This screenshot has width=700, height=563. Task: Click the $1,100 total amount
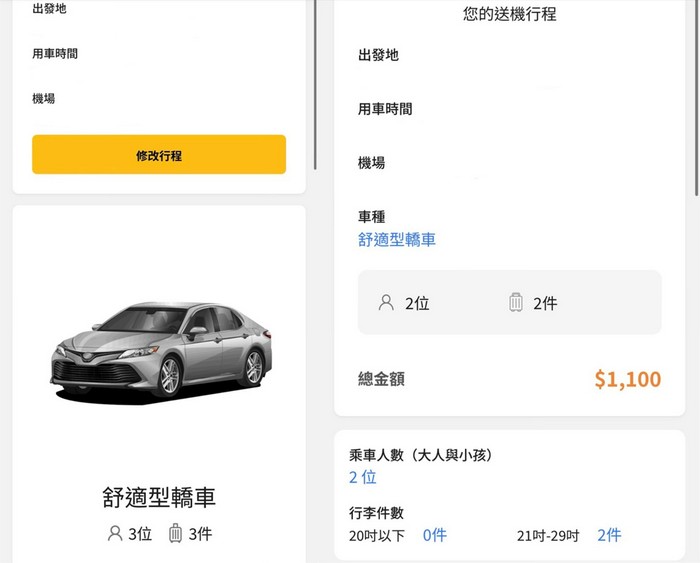coord(627,380)
